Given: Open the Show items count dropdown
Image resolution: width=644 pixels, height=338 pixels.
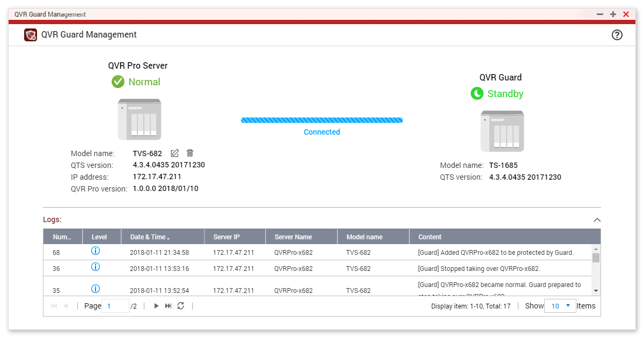Looking at the screenshot, I should (x=560, y=306).
